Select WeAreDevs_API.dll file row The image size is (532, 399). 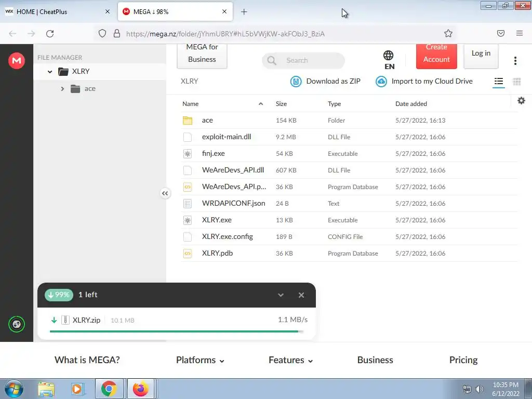tap(349, 170)
